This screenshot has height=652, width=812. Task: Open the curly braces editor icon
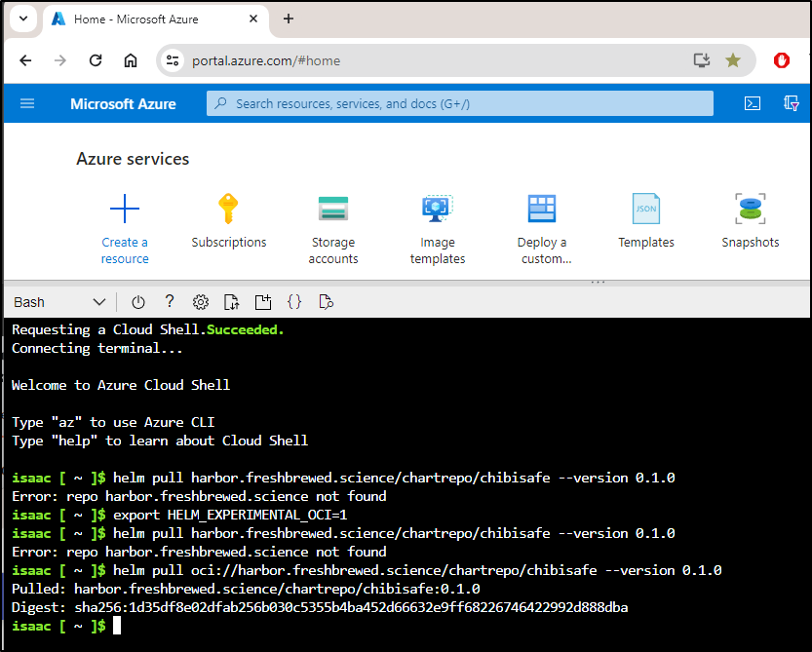click(294, 302)
